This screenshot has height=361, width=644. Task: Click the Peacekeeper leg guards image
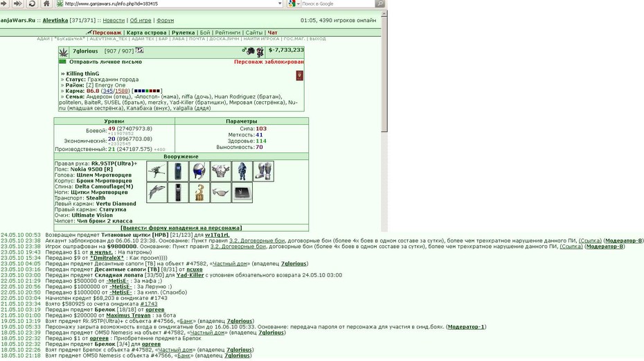pyautogui.click(x=264, y=171)
